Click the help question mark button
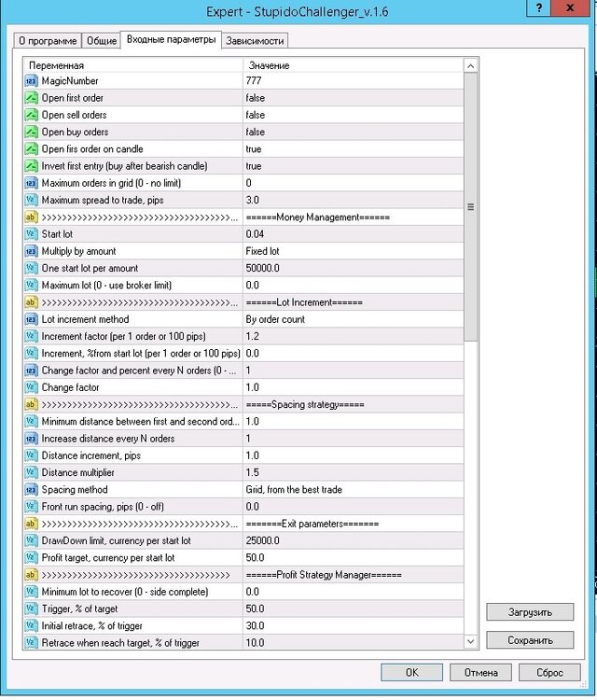This screenshot has width=597, height=700. (x=539, y=7)
